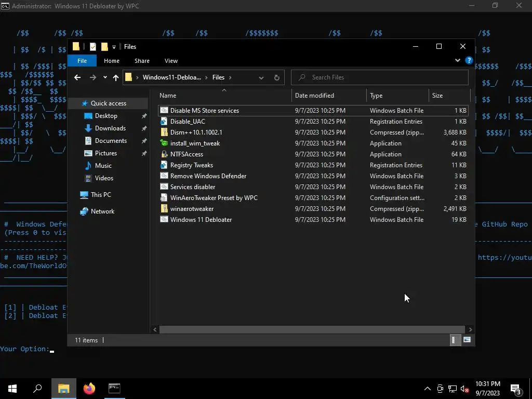Open Music in navigation pane

click(x=103, y=166)
